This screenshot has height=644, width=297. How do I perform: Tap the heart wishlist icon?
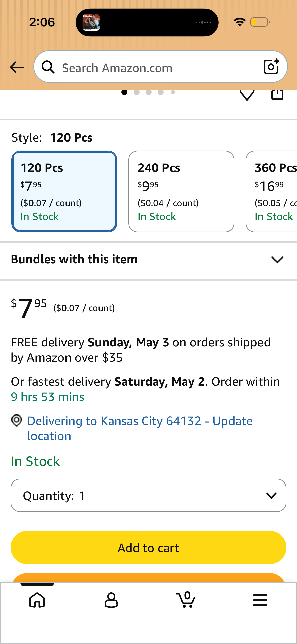(x=247, y=95)
